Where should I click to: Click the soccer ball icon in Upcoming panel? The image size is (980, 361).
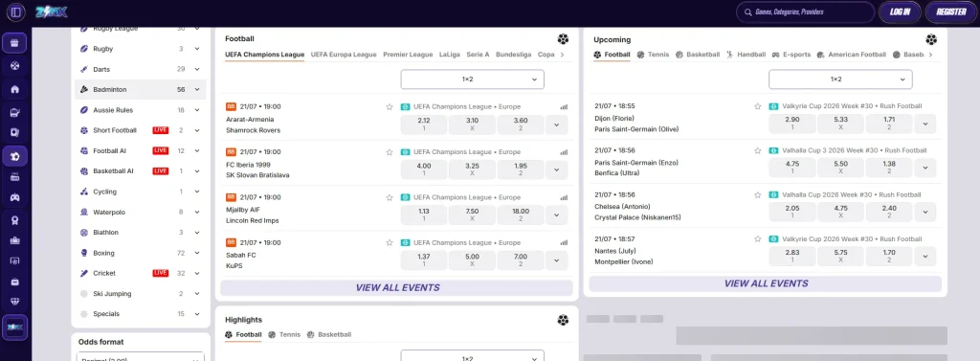931,39
